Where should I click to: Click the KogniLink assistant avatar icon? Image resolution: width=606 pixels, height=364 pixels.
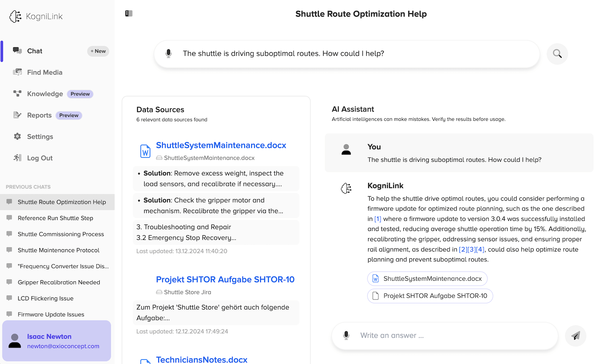pyautogui.click(x=346, y=188)
